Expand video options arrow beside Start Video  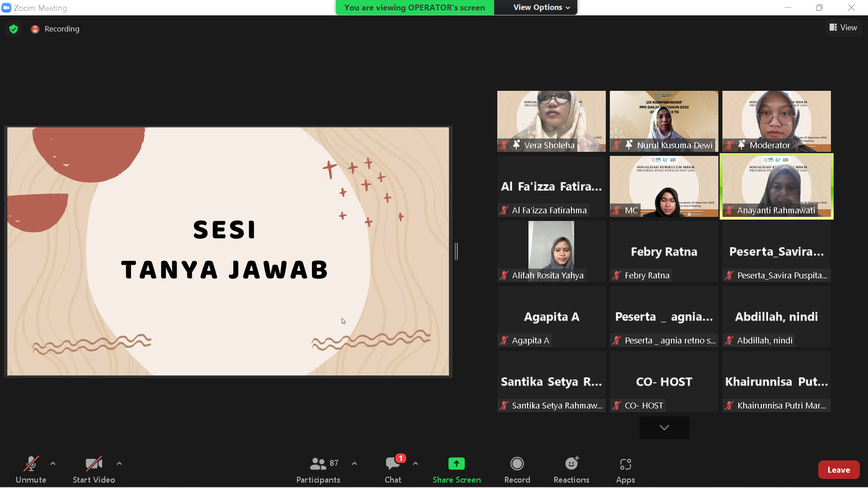tap(119, 464)
